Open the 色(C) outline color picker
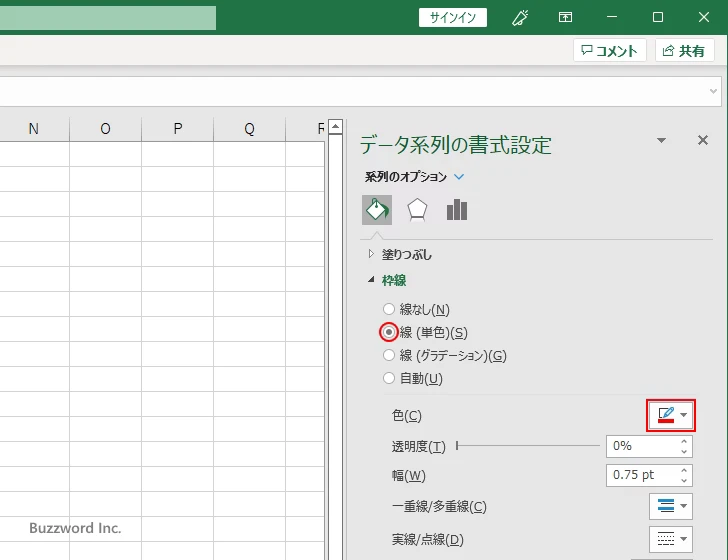This screenshot has width=728, height=560. point(671,415)
